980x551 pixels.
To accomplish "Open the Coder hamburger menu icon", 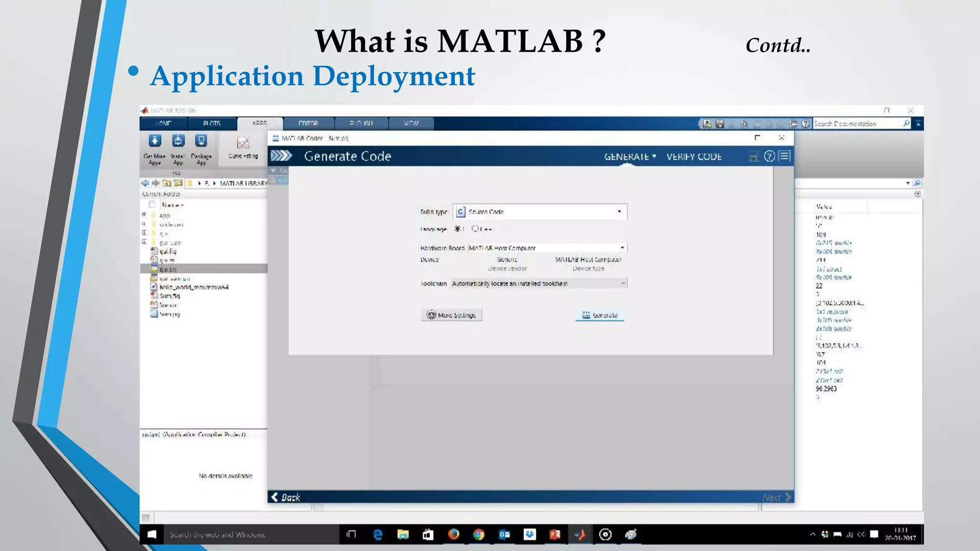I will (x=785, y=156).
